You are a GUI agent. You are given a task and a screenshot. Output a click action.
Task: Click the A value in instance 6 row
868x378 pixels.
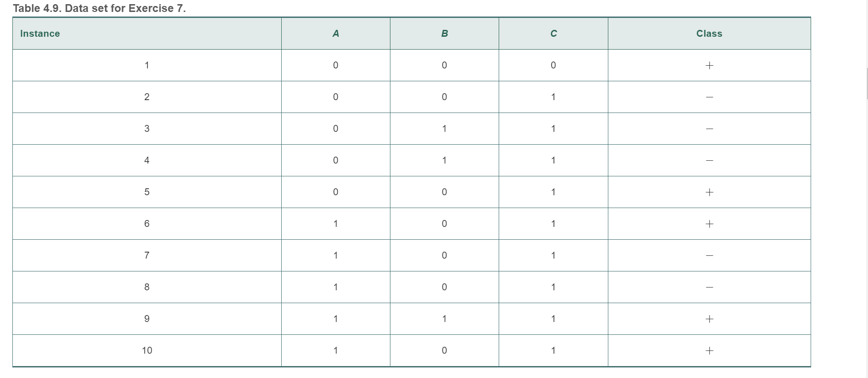click(335, 224)
